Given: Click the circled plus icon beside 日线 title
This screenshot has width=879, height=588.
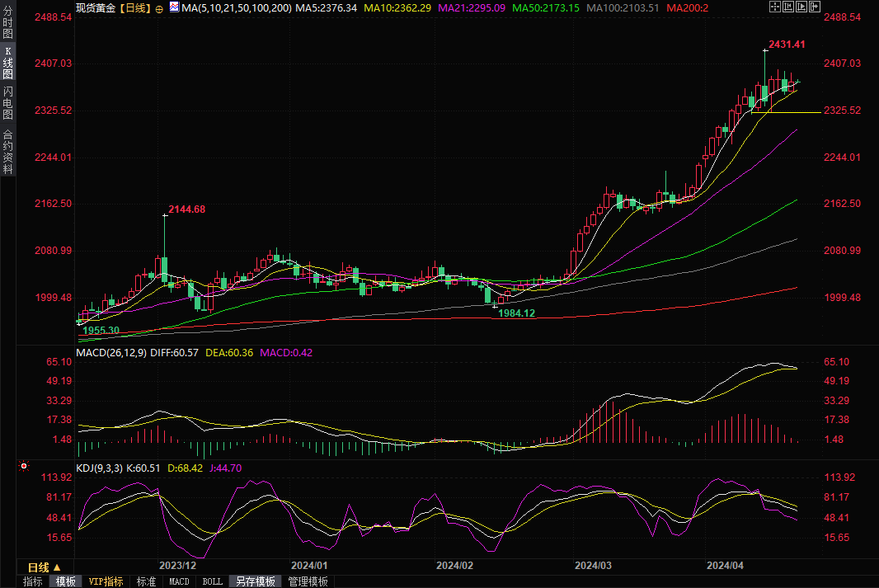Looking at the screenshot, I should pyautogui.click(x=158, y=8).
